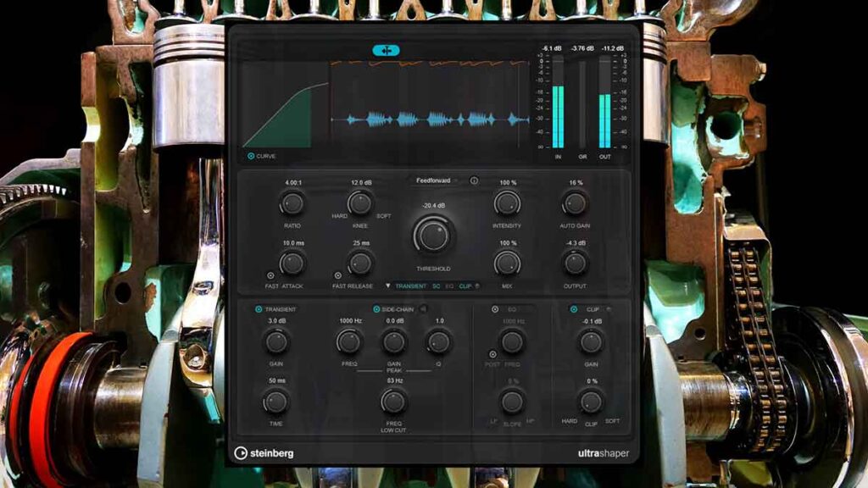Click the Transient Time knob
Image resolution: width=868 pixels, height=488 pixels.
[275, 402]
